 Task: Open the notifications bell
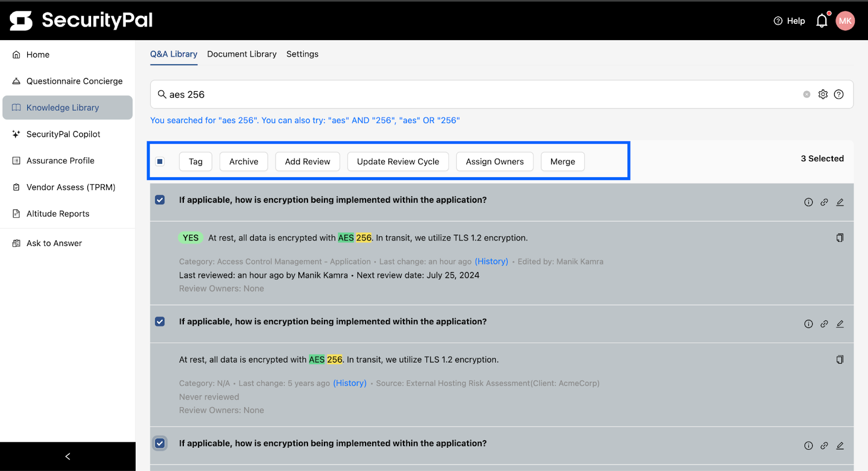click(822, 21)
